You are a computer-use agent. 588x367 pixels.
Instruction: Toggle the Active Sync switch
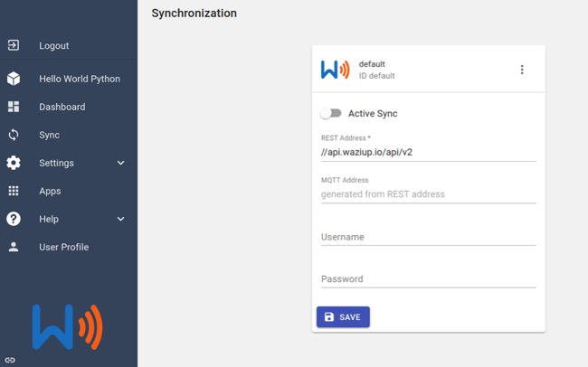331,113
